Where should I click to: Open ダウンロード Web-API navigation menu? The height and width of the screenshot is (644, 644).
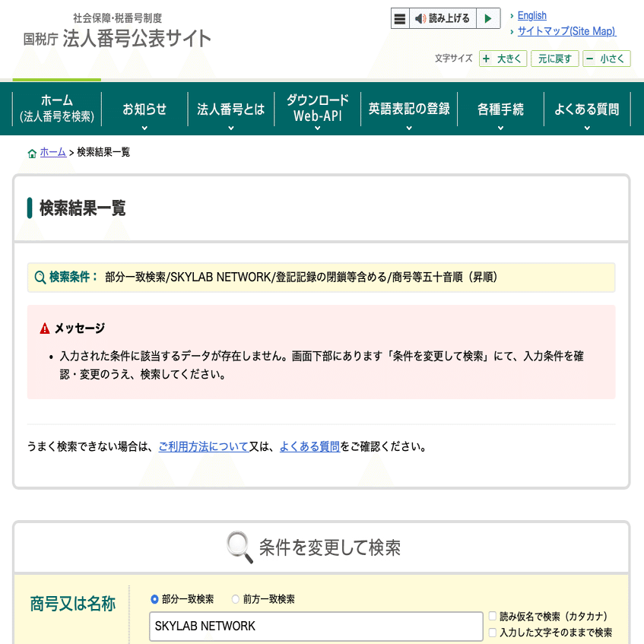[318, 109]
